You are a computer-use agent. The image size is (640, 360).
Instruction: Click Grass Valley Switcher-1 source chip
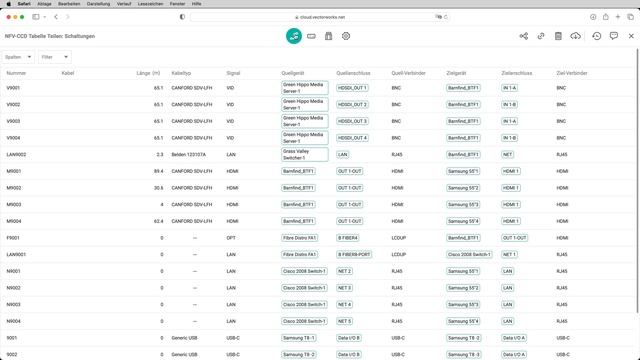304,154
